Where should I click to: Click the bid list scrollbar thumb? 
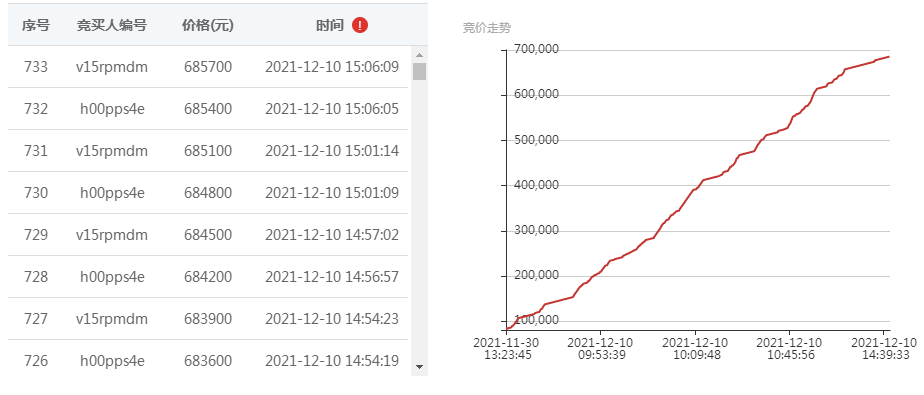coord(419,71)
